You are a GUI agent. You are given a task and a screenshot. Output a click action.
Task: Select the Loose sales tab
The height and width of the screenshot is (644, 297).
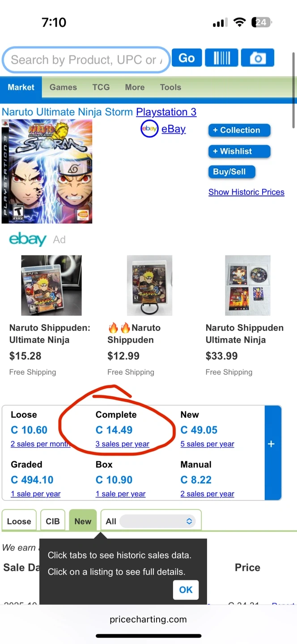(x=19, y=521)
